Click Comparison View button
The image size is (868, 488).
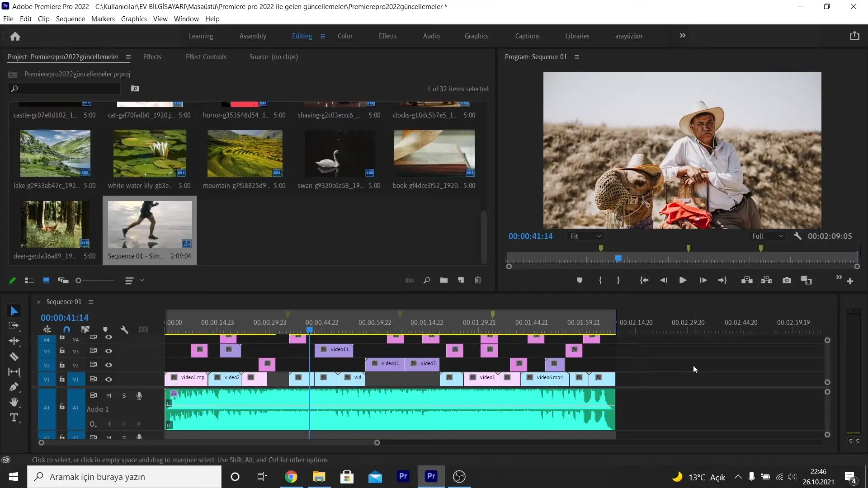806,281
